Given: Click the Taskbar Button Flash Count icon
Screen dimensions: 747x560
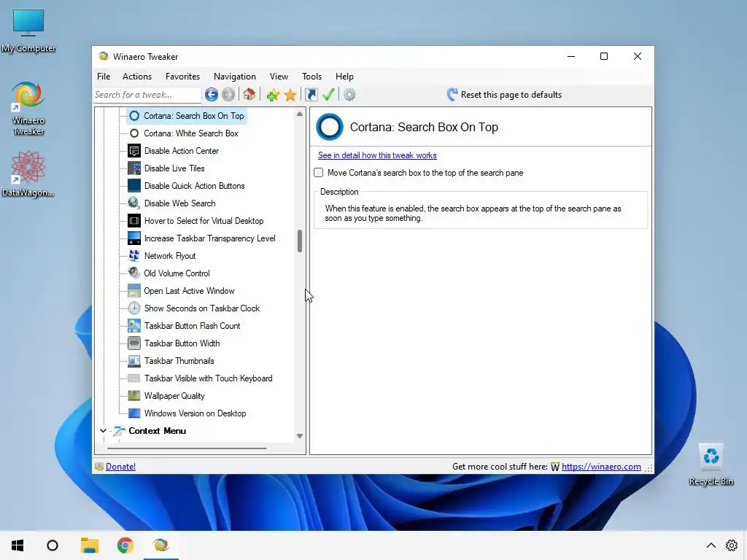Looking at the screenshot, I should point(134,326).
